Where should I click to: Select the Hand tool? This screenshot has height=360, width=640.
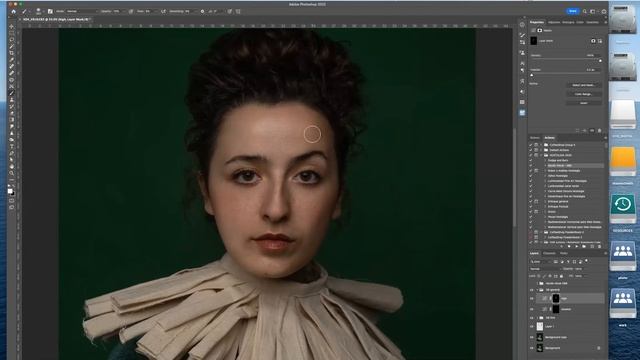pos(11,166)
